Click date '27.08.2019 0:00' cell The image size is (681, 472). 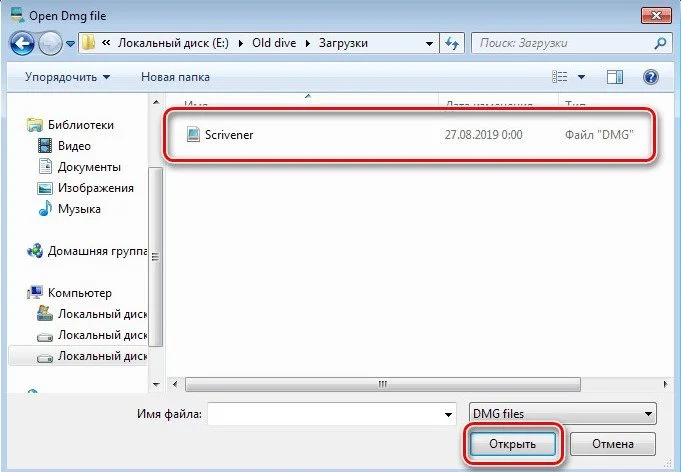(x=483, y=135)
